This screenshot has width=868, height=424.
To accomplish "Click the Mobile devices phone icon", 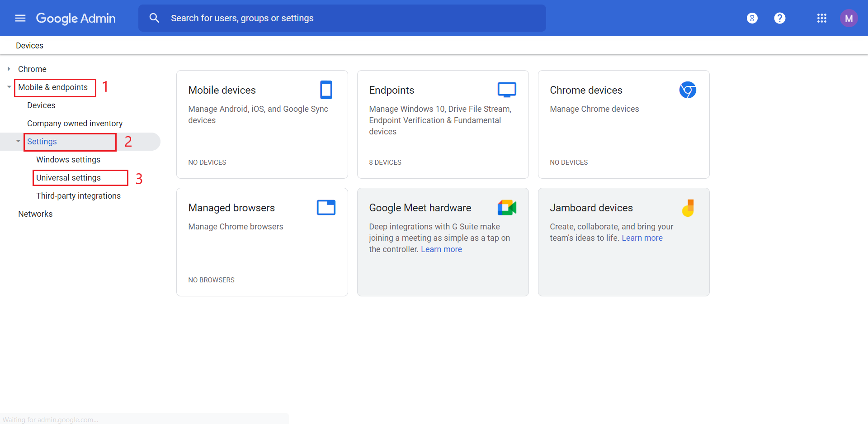I will pyautogui.click(x=326, y=90).
